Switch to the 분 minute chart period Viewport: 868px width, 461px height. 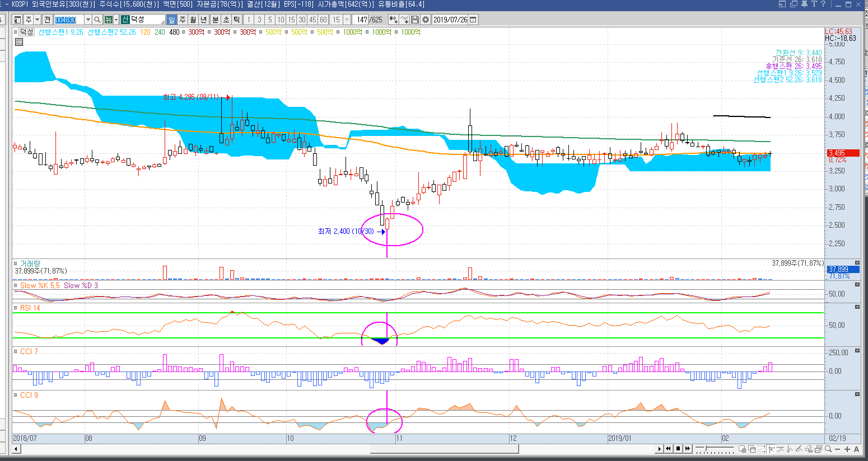pos(215,20)
